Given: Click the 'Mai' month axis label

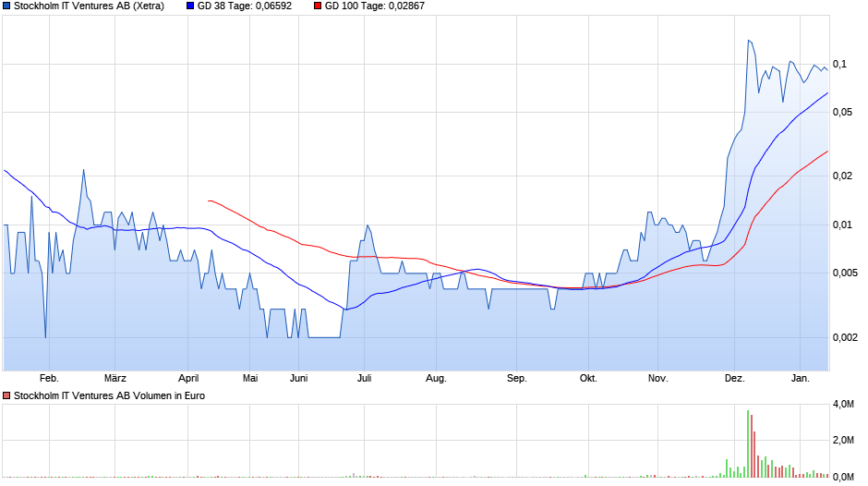Looking at the screenshot, I should [x=250, y=379].
